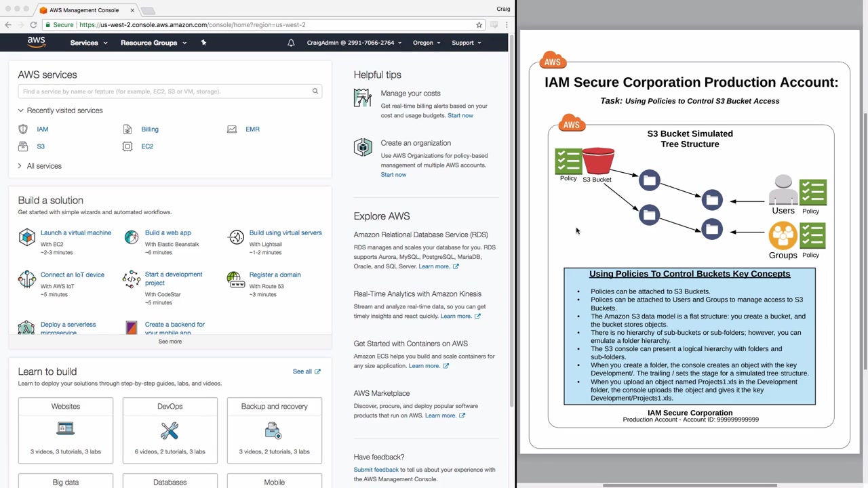868x488 pixels.
Task: Click the diagram window's vertical scrollbar
Action: tap(865, 241)
